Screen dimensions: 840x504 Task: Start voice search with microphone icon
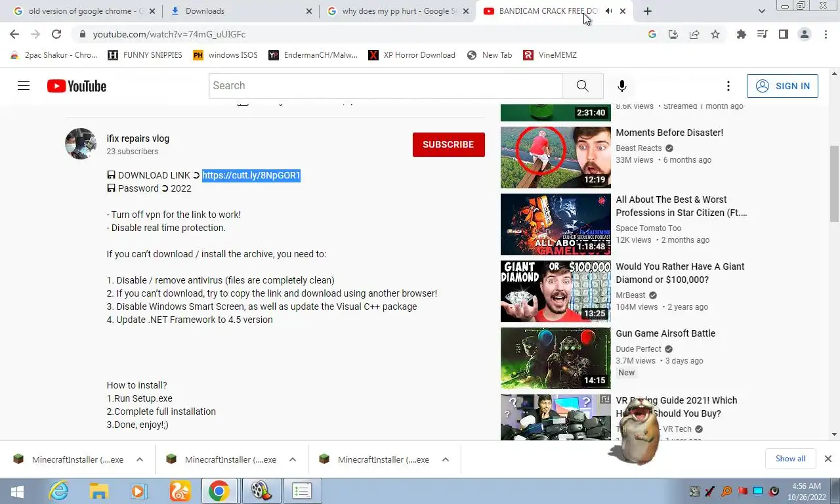[622, 86]
